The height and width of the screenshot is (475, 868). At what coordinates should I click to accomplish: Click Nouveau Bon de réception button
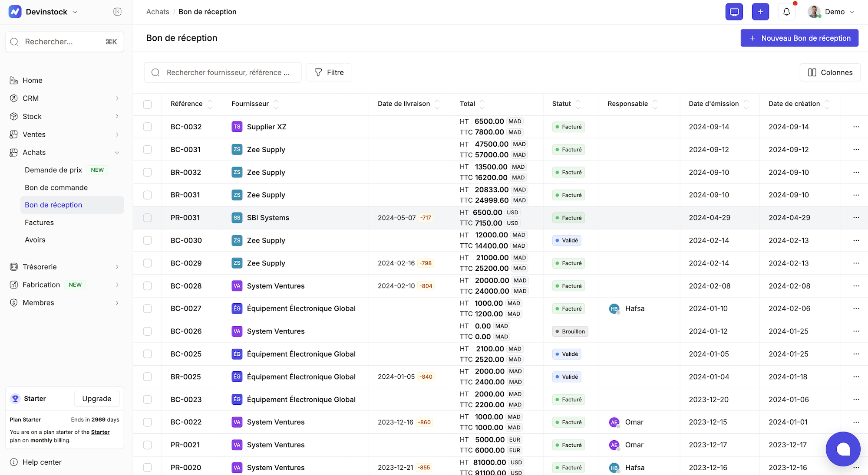[799, 38]
